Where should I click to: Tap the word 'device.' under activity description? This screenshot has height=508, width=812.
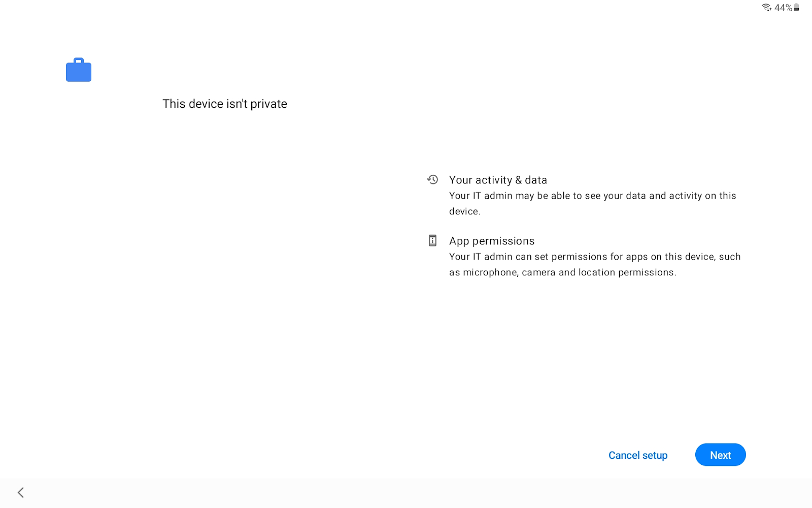(x=464, y=211)
